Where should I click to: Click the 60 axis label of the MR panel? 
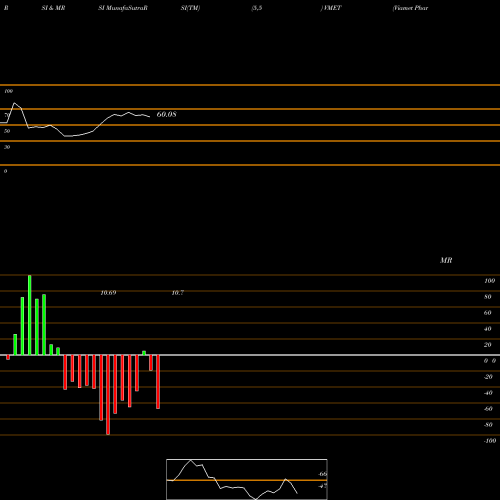488,313
